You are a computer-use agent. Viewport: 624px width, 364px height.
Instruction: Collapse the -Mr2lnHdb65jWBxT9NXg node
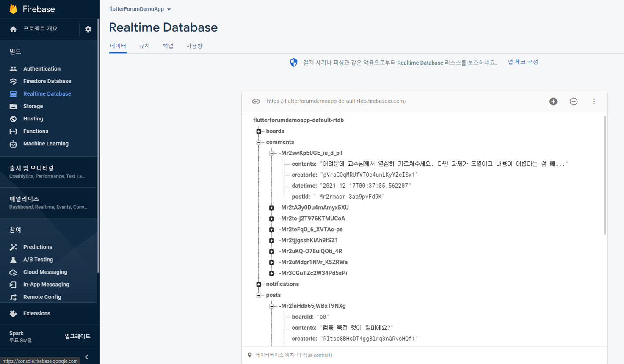click(271, 306)
